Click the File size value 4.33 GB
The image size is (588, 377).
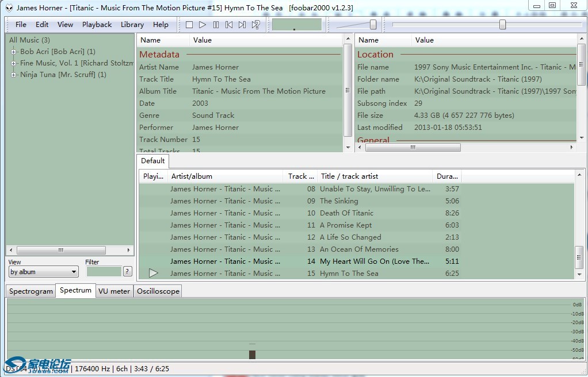[464, 116]
